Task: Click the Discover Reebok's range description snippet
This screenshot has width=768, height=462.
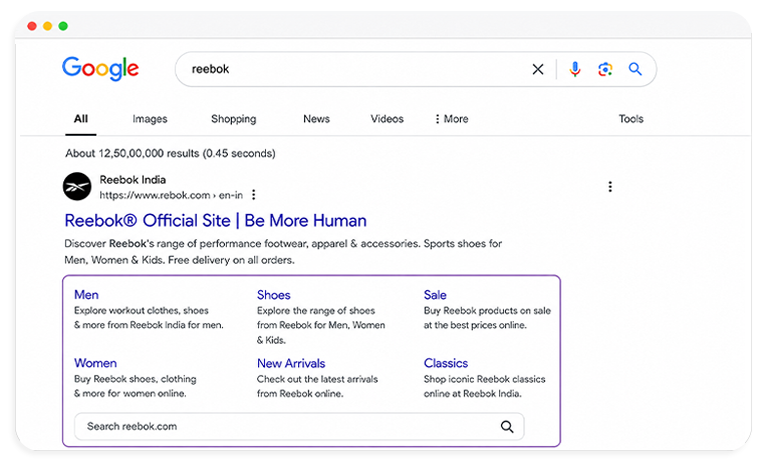Action: (x=283, y=252)
